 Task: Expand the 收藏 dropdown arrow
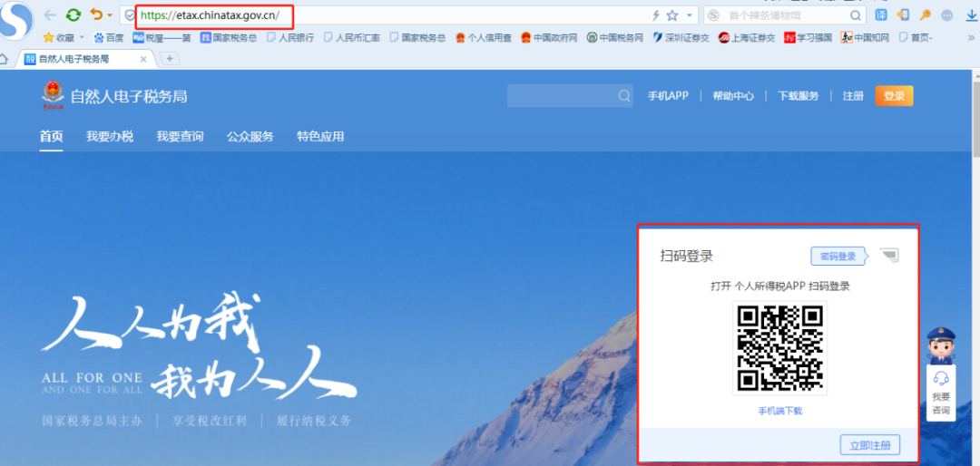click(82, 37)
